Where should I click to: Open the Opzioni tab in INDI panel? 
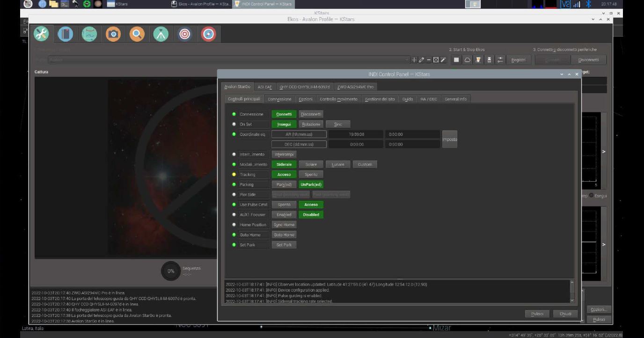305,99
